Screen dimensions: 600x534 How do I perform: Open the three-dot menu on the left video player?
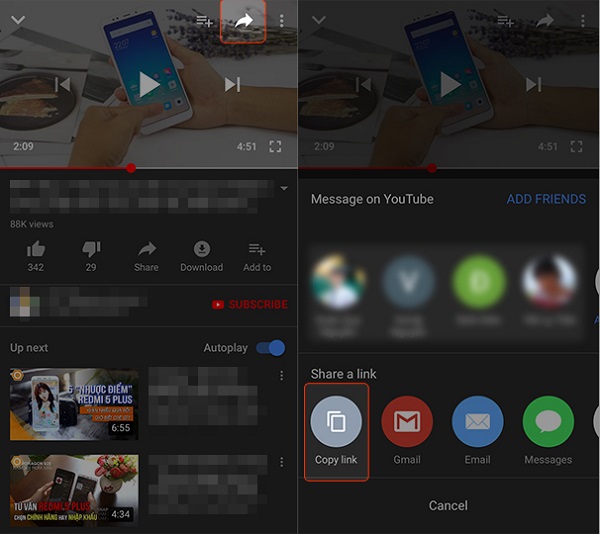pyautogui.click(x=282, y=21)
